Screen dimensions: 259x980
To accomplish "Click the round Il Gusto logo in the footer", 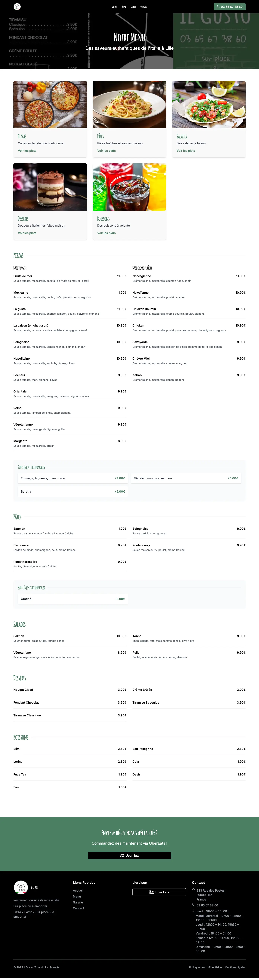I will click(21, 887).
